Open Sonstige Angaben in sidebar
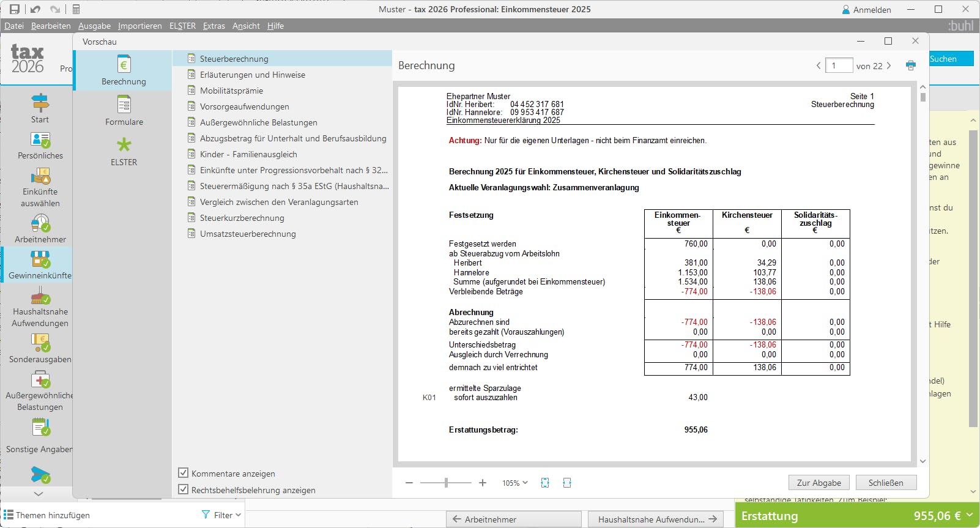This screenshot has height=528, width=980. (40, 435)
